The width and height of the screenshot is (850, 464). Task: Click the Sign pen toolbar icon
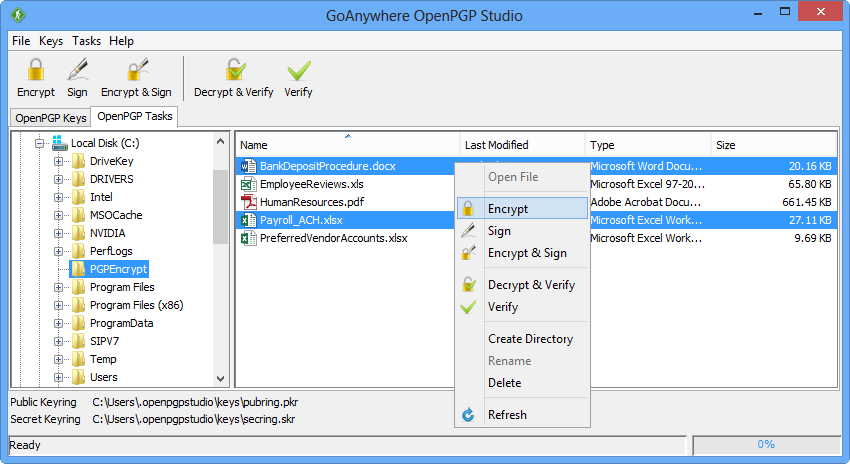pos(77,72)
